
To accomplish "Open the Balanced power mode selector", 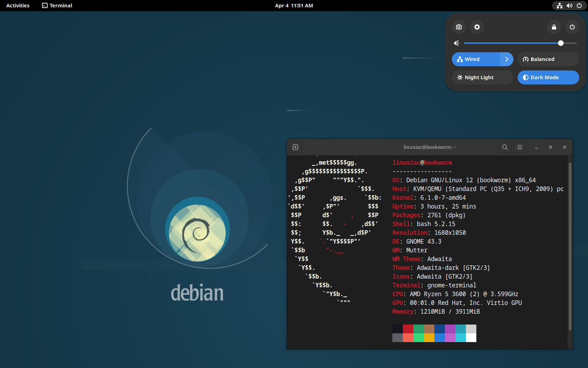I will tap(548, 59).
